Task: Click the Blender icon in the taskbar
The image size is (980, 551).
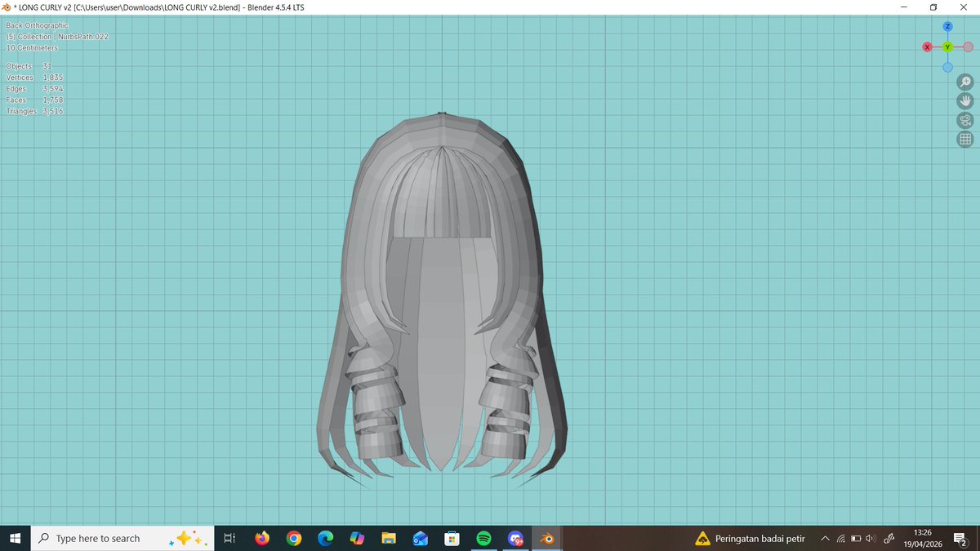Action: coord(547,538)
